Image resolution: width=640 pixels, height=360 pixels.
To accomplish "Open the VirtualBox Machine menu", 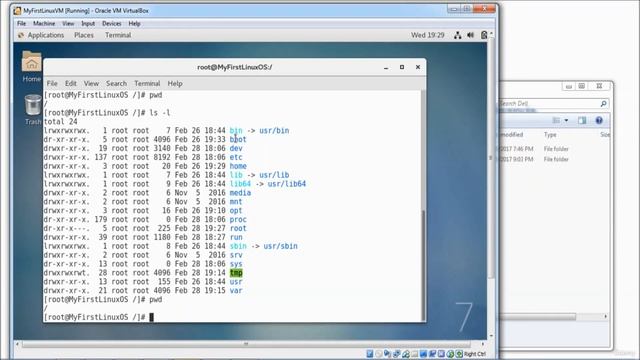I will point(44,24).
